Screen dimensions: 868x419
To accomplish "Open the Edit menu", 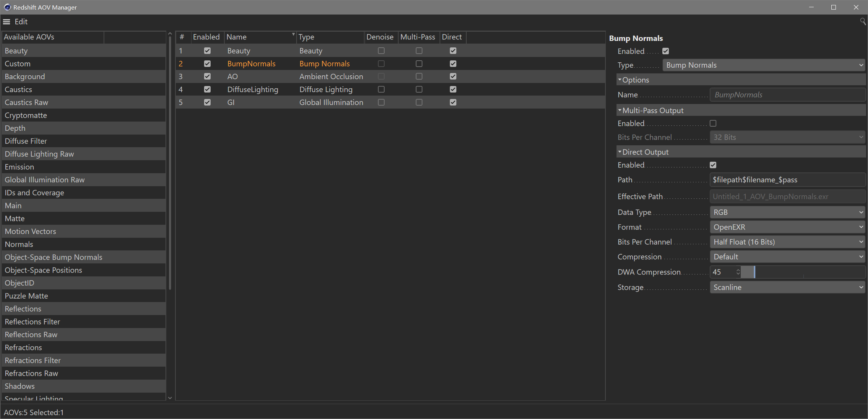I will (21, 22).
